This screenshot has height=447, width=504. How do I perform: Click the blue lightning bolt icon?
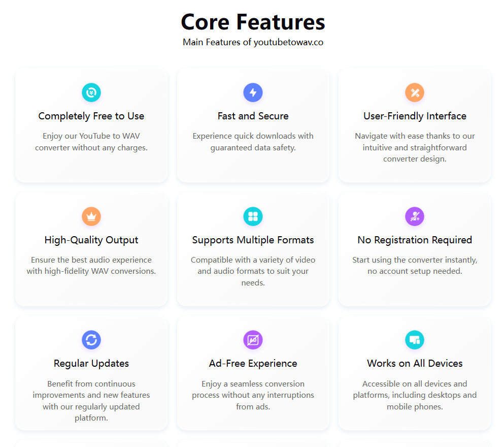pos(253,92)
